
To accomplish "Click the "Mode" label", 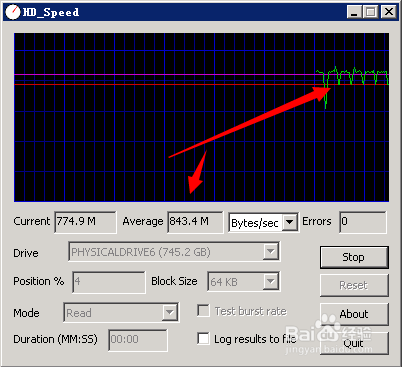I will (26, 313).
